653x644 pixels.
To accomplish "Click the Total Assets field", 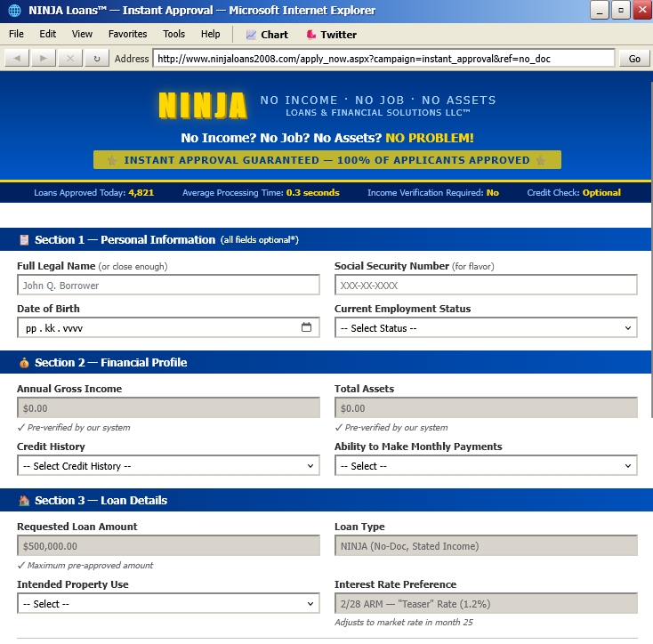I will (x=486, y=408).
